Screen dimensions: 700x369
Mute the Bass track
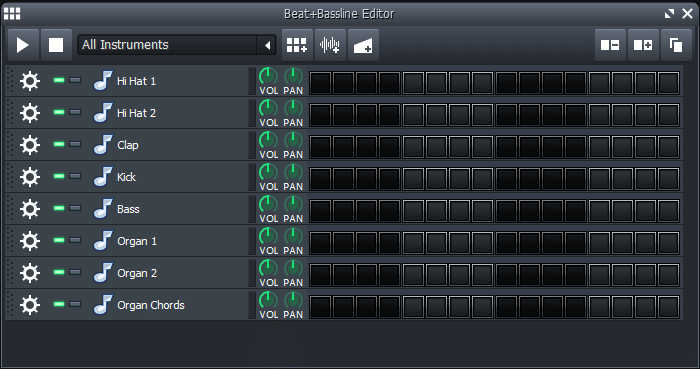point(59,208)
